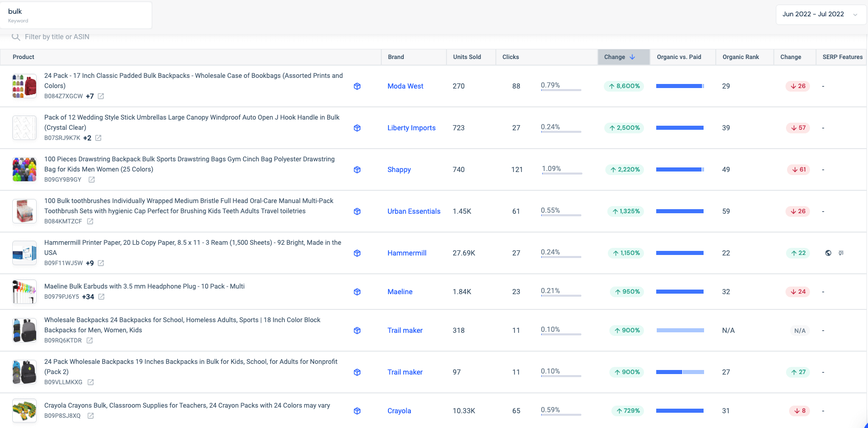Click the globe SERP feature icon in Hammermill row
Viewport: 868px width, 428px height.
[x=828, y=253]
